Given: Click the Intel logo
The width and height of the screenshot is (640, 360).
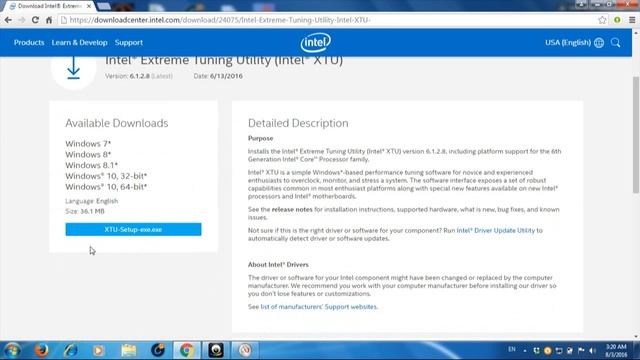Looking at the screenshot, I should point(316,42).
